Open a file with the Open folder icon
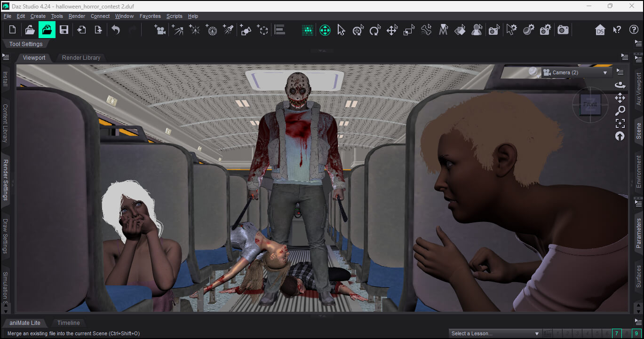Screen dimensions: 644x339 (x=30, y=30)
